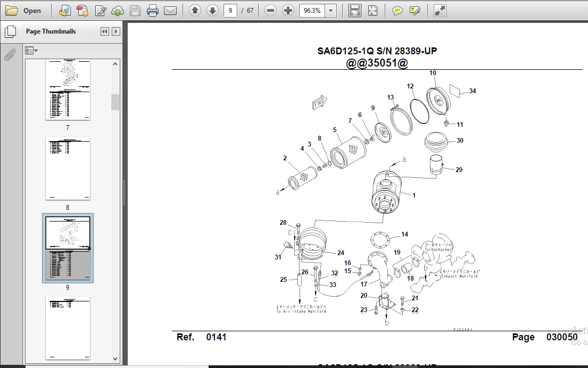This screenshot has height=368, width=588.
Task: Click part number 29 in the diagram
Action: click(x=459, y=170)
